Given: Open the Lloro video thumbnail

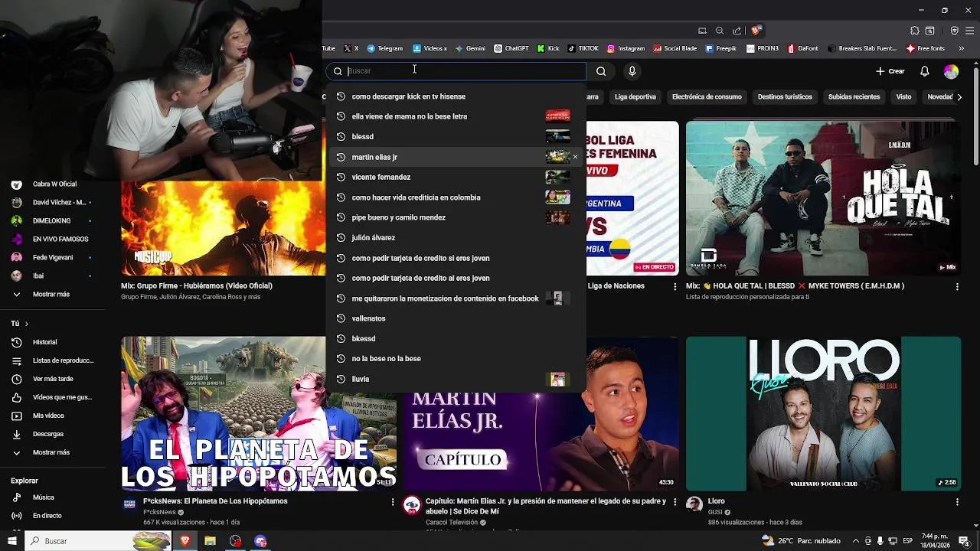Looking at the screenshot, I should click(x=823, y=413).
